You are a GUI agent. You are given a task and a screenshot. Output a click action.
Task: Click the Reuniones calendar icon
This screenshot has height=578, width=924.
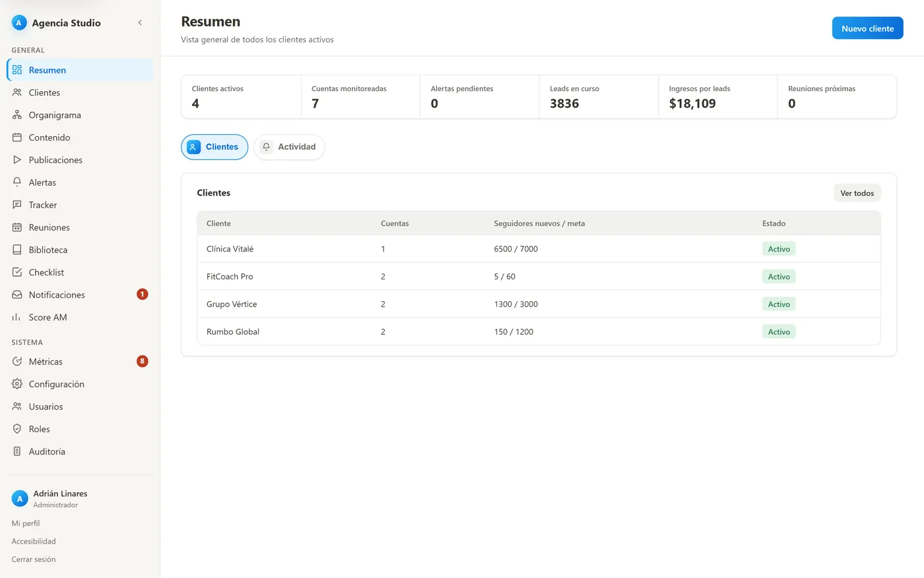(17, 227)
